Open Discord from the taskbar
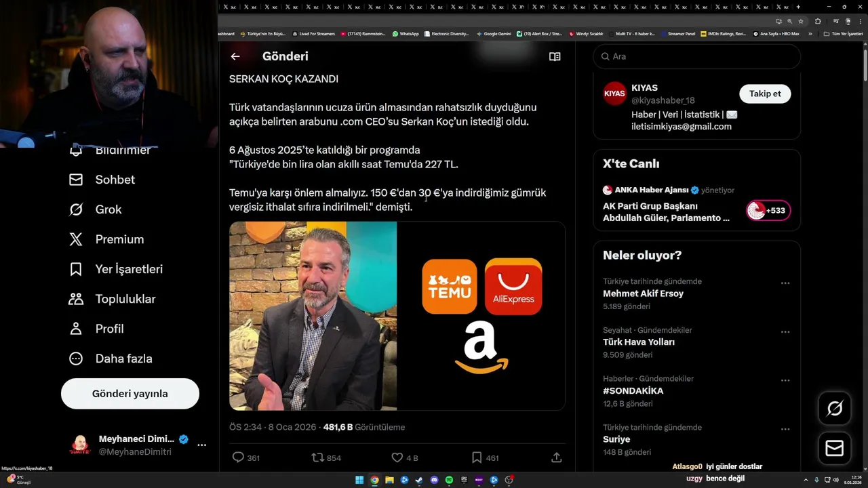The image size is (868, 488). pos(434,480)
